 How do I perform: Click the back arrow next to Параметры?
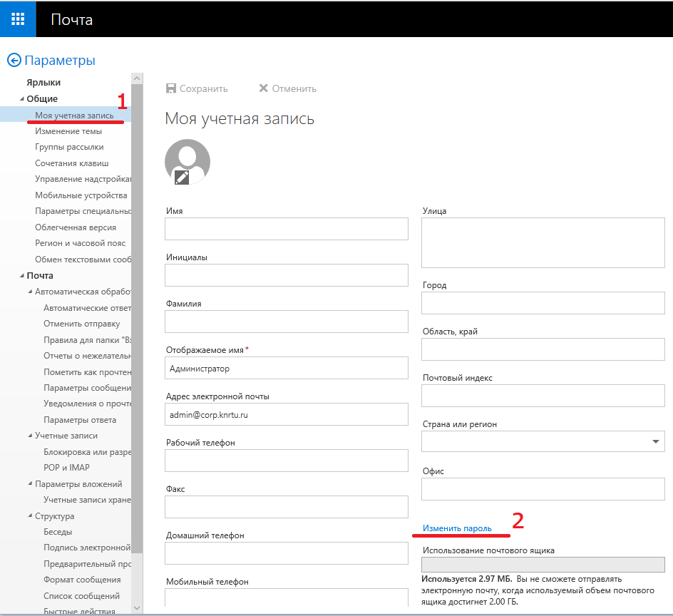(x=14, y=61)
